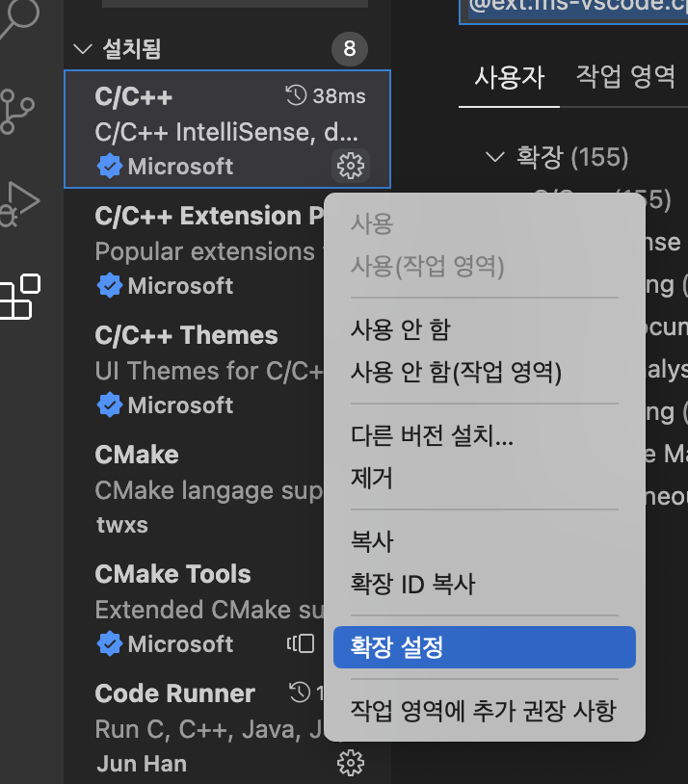Click verified badge of CMake Tools publisher

pyautogui.click(x=110, y=643)
